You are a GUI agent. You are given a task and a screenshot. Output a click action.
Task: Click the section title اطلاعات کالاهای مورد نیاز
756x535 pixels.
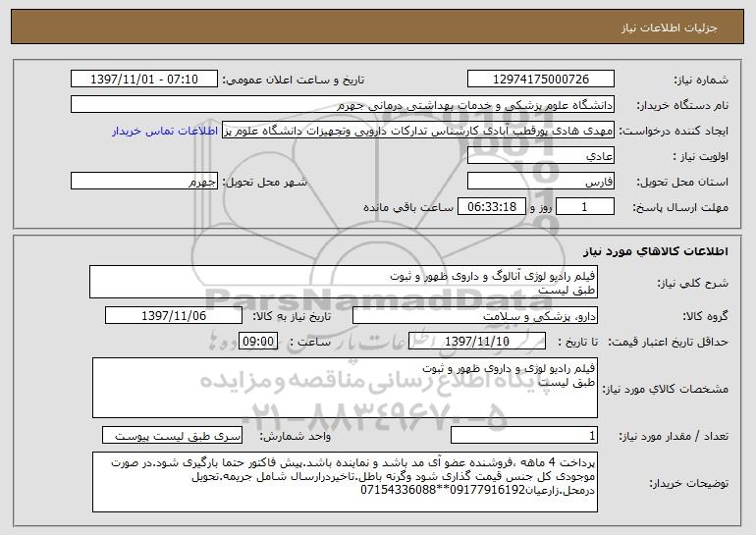(x=656, y=251)
